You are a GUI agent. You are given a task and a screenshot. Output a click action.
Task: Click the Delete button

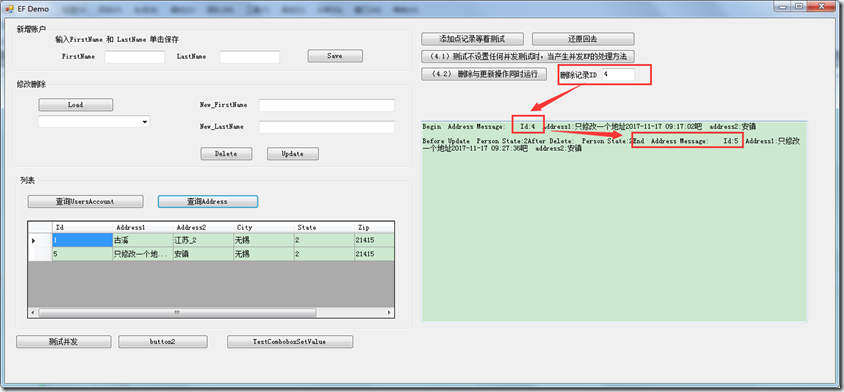pyautogui.click(x=226, y=153)
